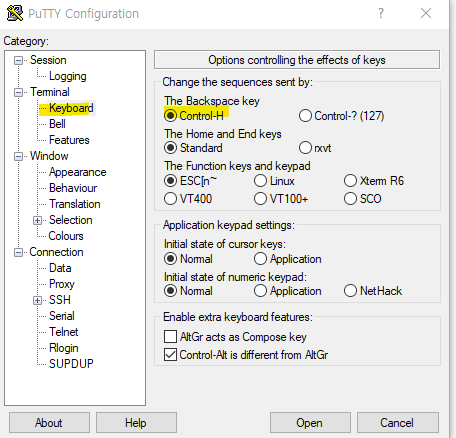Screen dimensions: 456x438
Task: Collapse the Session tree node
Action: pyautogui.click(x=18, y=60)
